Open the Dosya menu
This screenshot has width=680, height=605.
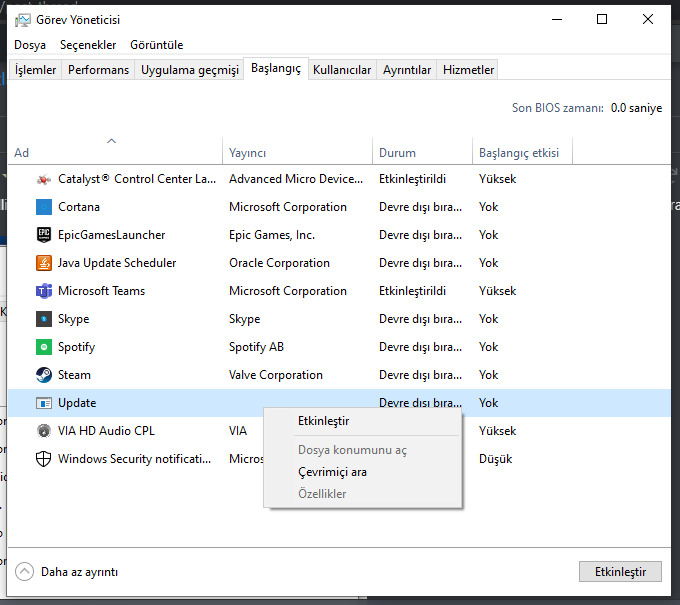pos(30,45)
